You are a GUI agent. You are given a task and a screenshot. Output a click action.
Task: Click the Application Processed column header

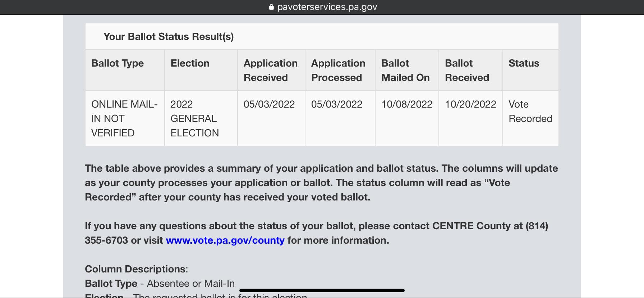pyautogui.click(x=338, y=70)
